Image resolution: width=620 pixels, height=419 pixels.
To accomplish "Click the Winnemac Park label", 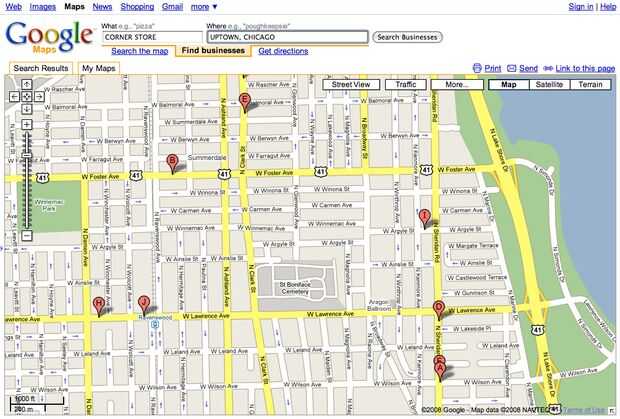I will [x=49, y=205].
